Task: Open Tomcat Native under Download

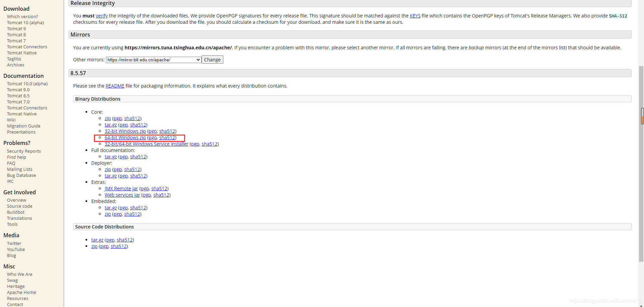Action: click(x=22, y=53)
